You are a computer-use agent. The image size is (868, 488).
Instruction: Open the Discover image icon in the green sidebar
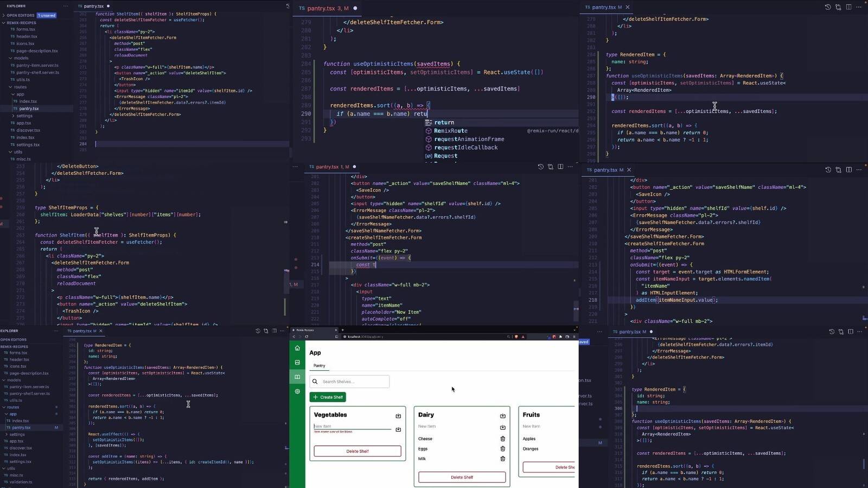click(x=297, y=363)
